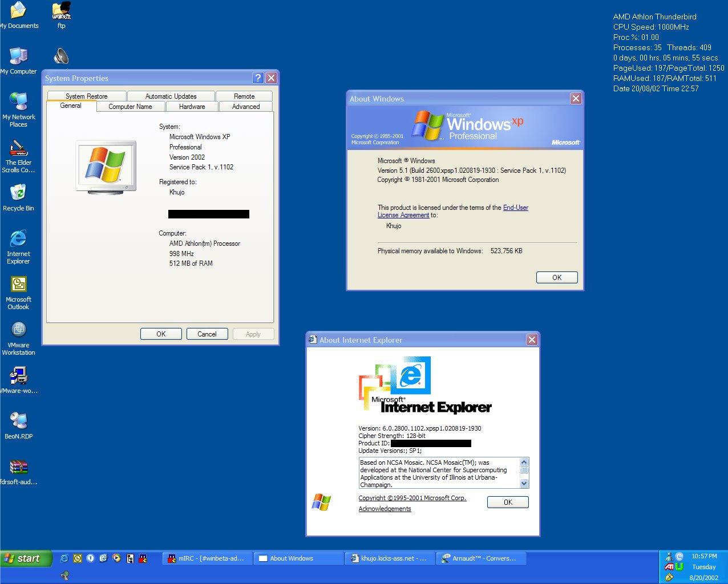The width and height of the screenshot is (728, 584).
Task: Close the About Windows dialog
Action: [x=576, y=99]
